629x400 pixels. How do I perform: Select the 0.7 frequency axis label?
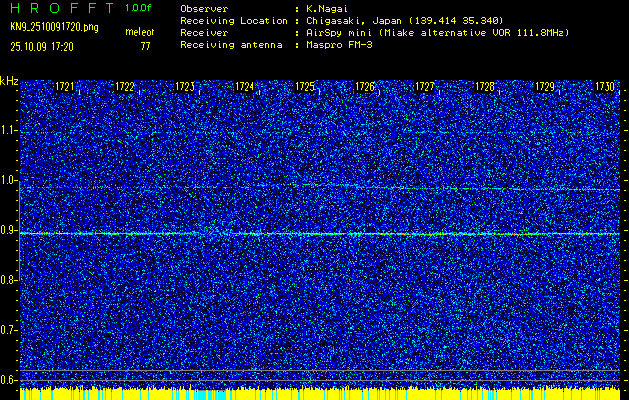(10, 330)
